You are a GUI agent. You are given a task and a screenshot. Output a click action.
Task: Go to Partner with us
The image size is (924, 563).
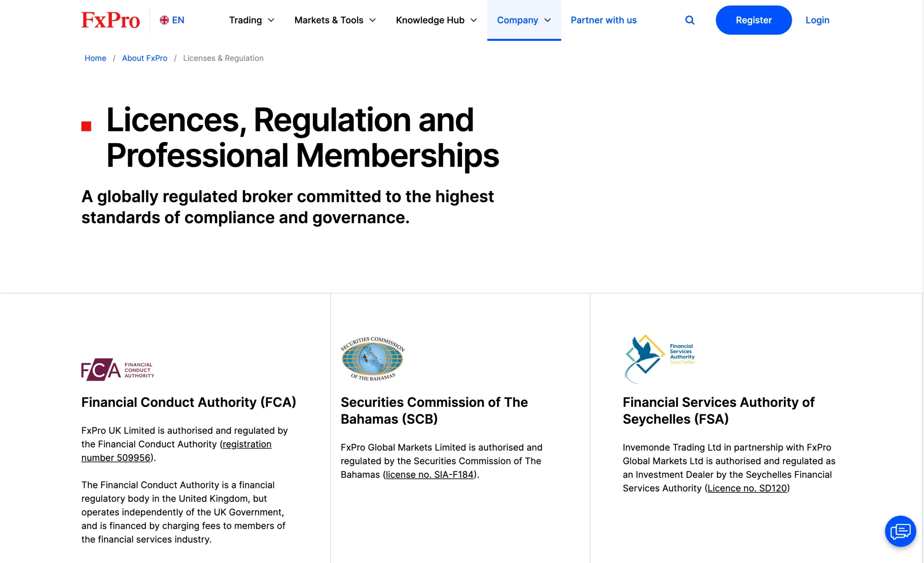click(x=603, y=20)
